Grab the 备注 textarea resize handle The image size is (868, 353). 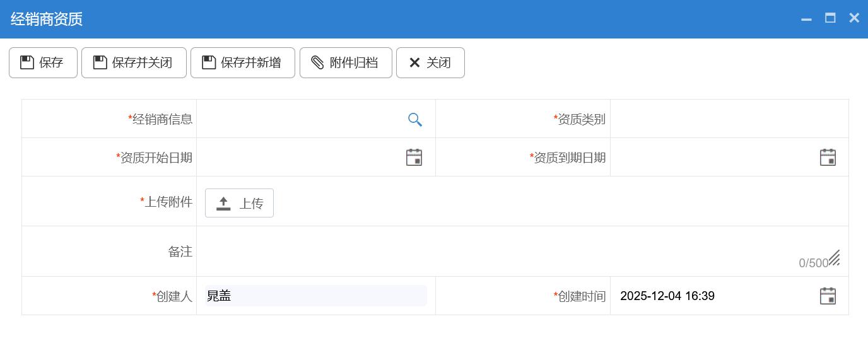pyautogui.click(x=835, y=258)
